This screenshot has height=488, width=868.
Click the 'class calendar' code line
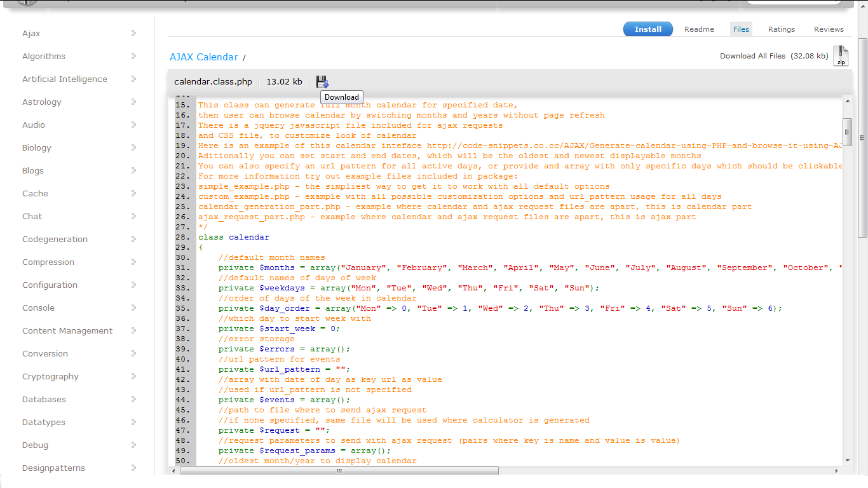coord(233,237)
